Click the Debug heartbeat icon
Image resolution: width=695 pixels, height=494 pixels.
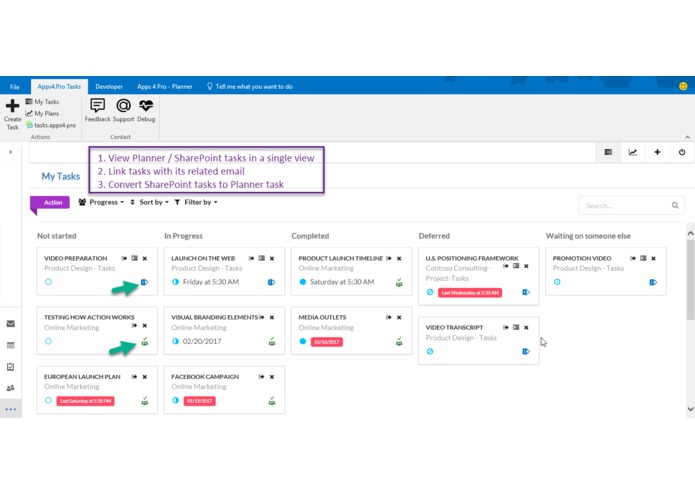coord(146,106)
